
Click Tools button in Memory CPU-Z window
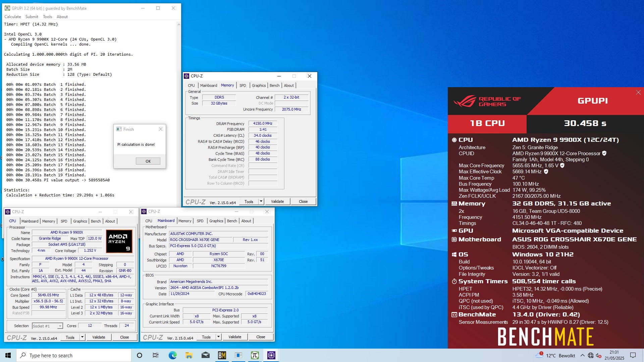click(249, 201)
